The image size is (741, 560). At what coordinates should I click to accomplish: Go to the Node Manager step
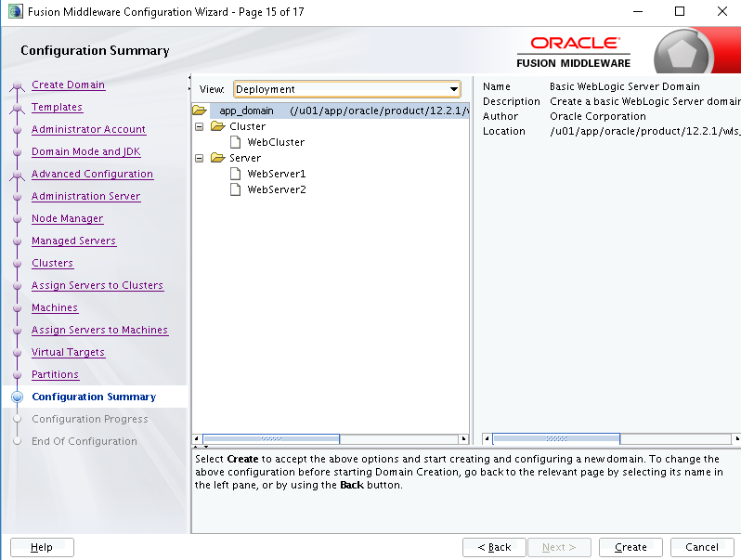pyautogui.click(x=67, y=218)
